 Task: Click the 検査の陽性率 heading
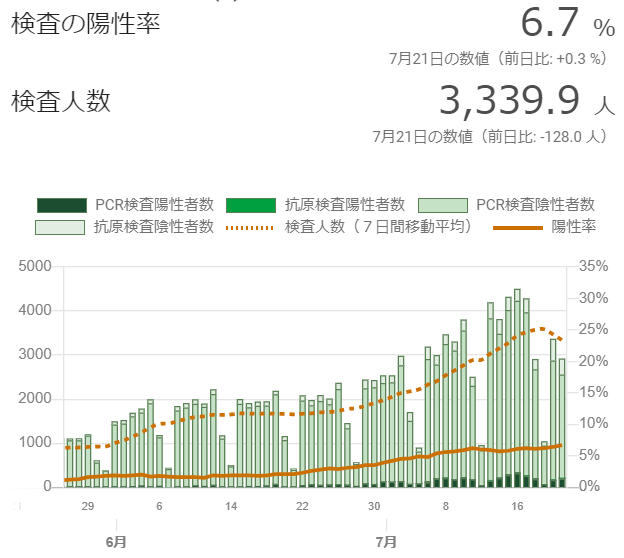(x=86, y=25)
